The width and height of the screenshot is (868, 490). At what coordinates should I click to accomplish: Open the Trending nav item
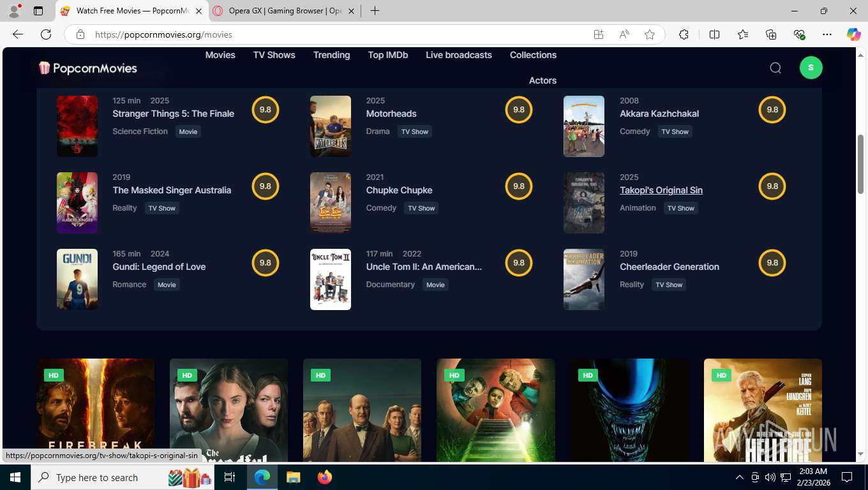pos(331,55)
